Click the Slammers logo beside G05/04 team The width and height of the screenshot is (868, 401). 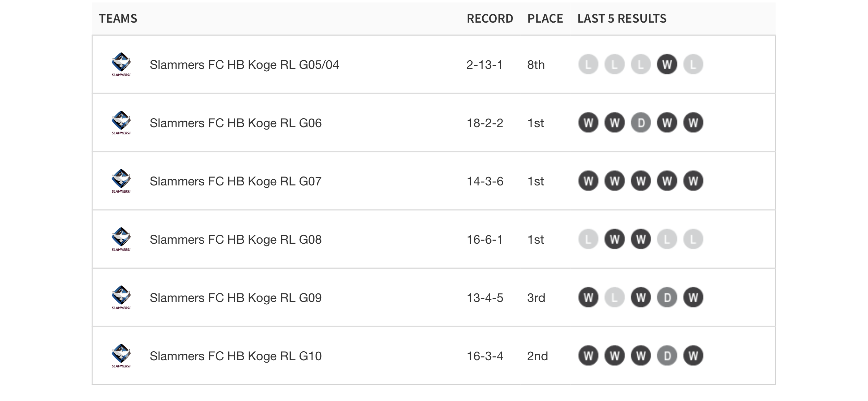coord(121,64)
